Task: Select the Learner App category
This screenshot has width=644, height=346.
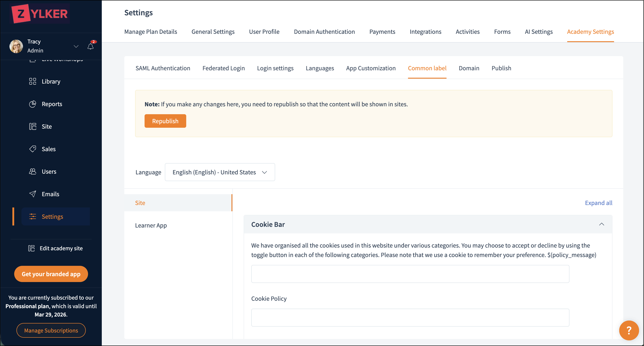Action: [151, 225]
